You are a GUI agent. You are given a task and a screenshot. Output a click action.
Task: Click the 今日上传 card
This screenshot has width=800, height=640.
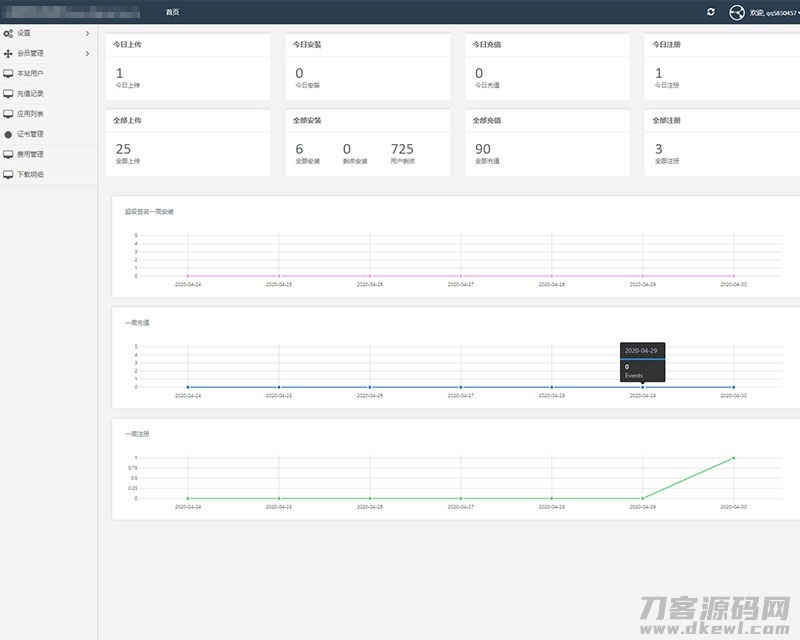click(x=188, y=65)
